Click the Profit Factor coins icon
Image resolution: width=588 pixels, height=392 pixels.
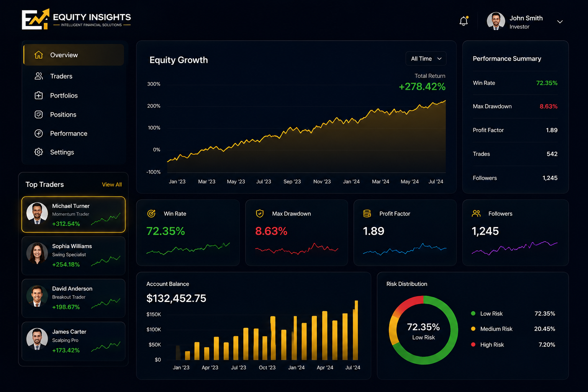click(367, 214)
